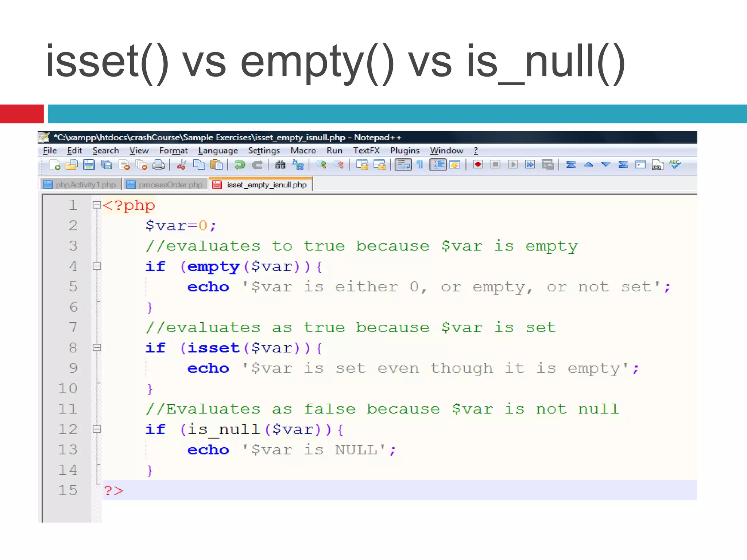Viewport: 747px width, 560px height.
Task: Click the Close document toolbar icon
Action: point(124,165)
